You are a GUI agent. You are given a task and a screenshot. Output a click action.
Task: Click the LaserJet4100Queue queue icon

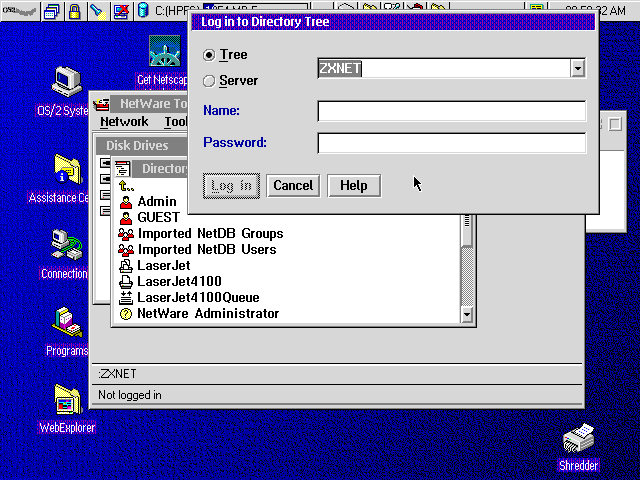click(126, 298)
